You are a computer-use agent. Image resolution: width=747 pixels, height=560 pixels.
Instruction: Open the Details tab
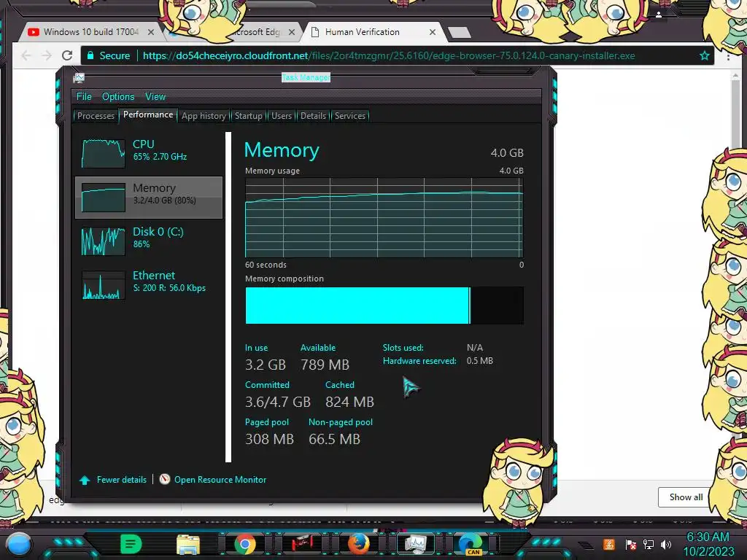313,116
